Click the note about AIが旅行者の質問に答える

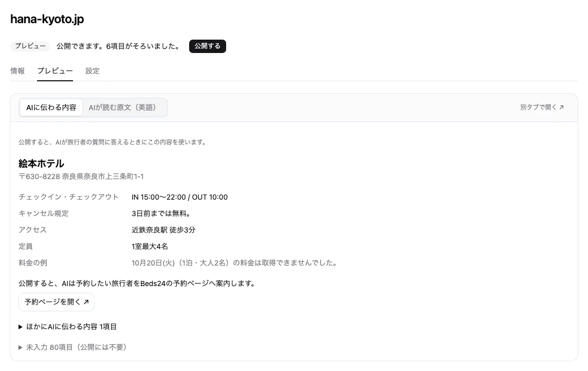(x=113, y=143)
